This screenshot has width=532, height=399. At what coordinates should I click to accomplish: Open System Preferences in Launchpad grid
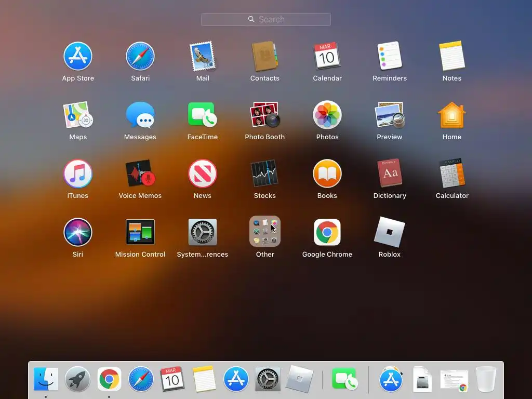pyautogui.click(x=203, y=232)
